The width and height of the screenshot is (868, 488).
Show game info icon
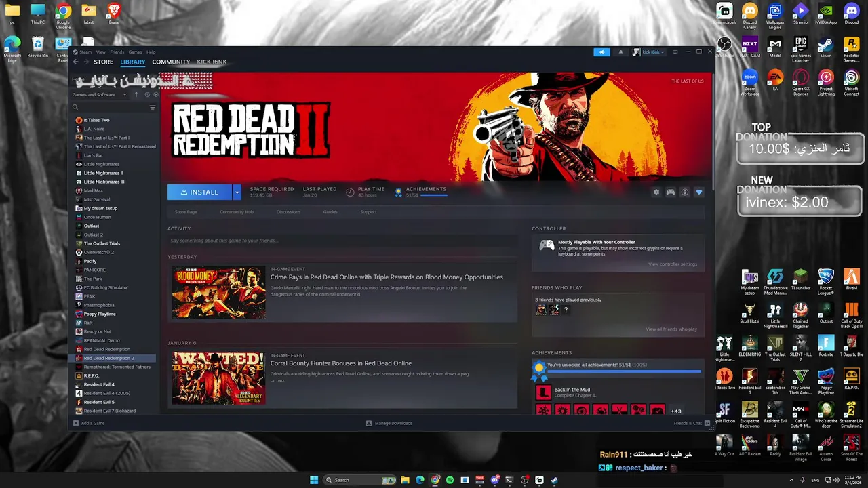click(685, 192)
